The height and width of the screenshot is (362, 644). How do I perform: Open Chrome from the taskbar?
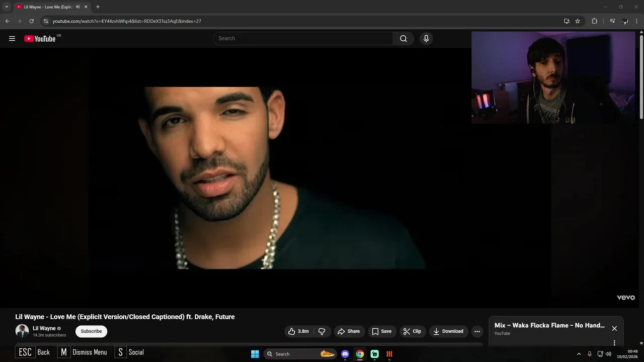click(360, 354)
